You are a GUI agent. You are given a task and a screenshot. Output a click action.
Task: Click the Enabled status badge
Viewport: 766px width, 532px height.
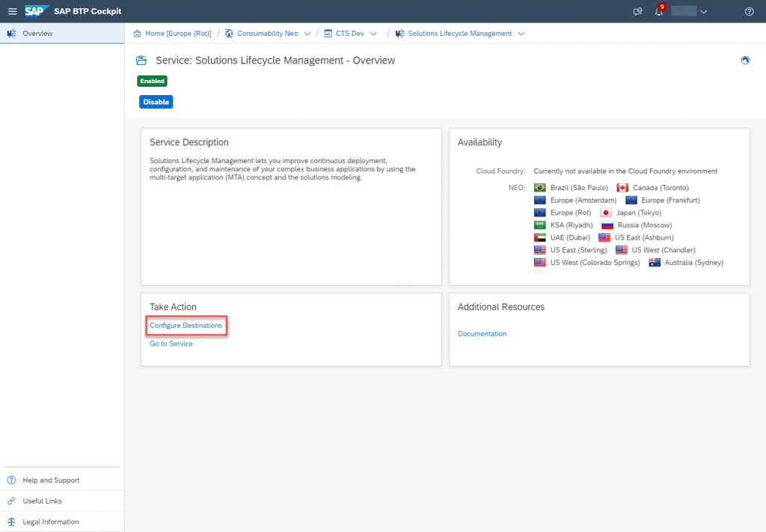click(152, 81)
